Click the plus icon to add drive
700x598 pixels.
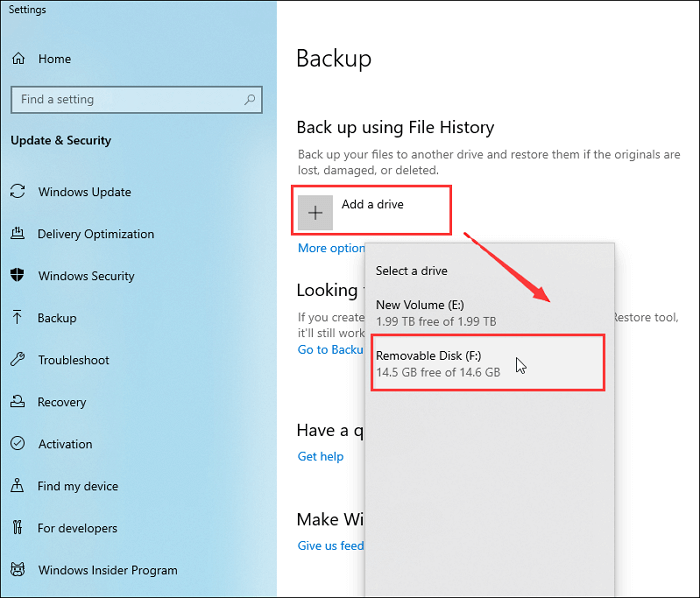(x=315, y=212)
